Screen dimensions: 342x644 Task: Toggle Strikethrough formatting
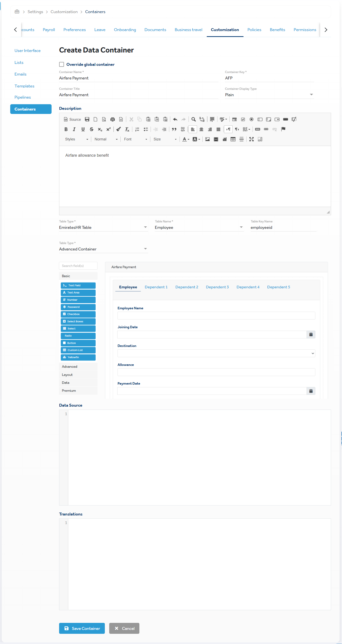click(x=91, y=129)
